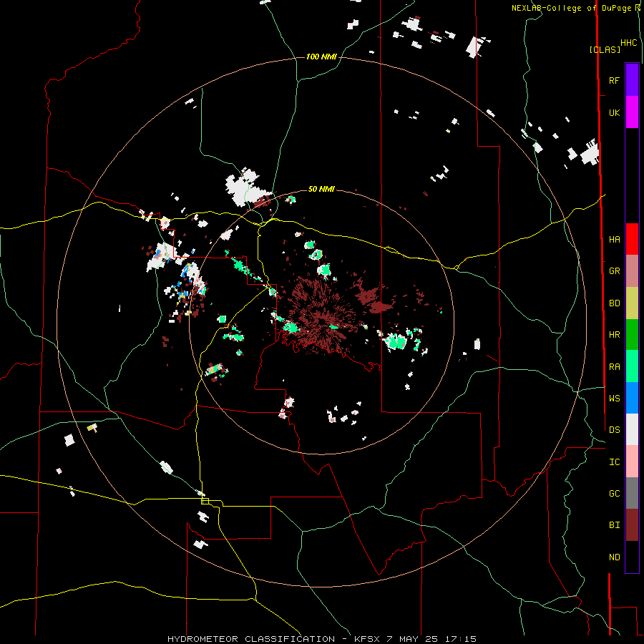Click the BI brown legend swatch
This screenshot has height=644, width=644.
click(632, 525)
